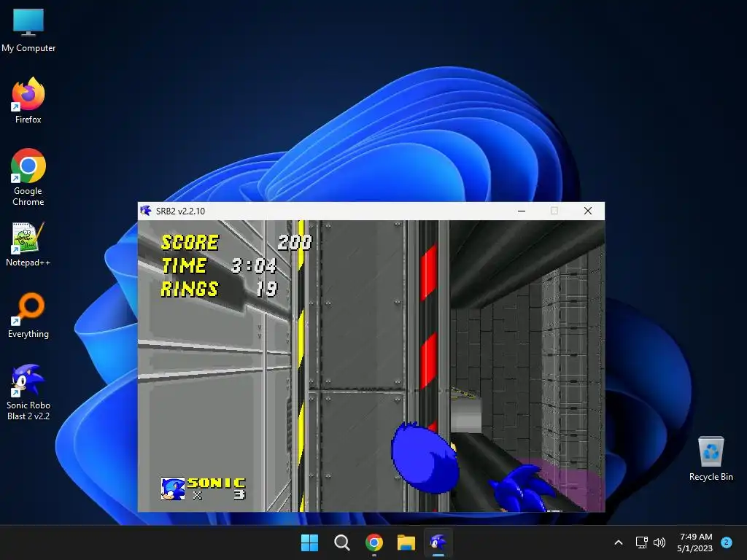The image size is (747, 560).
Task: Select the Firefox desktop shortcut
Action: pos(28,101)
